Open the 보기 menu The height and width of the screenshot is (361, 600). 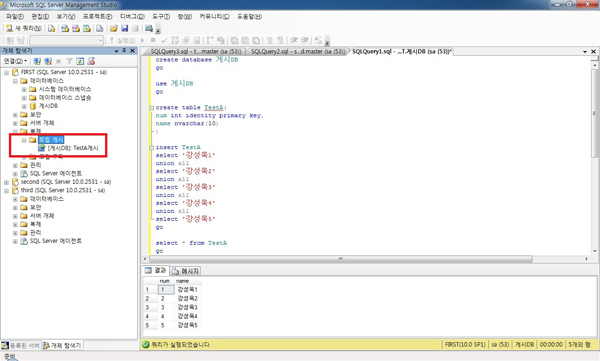coord(66,16)
